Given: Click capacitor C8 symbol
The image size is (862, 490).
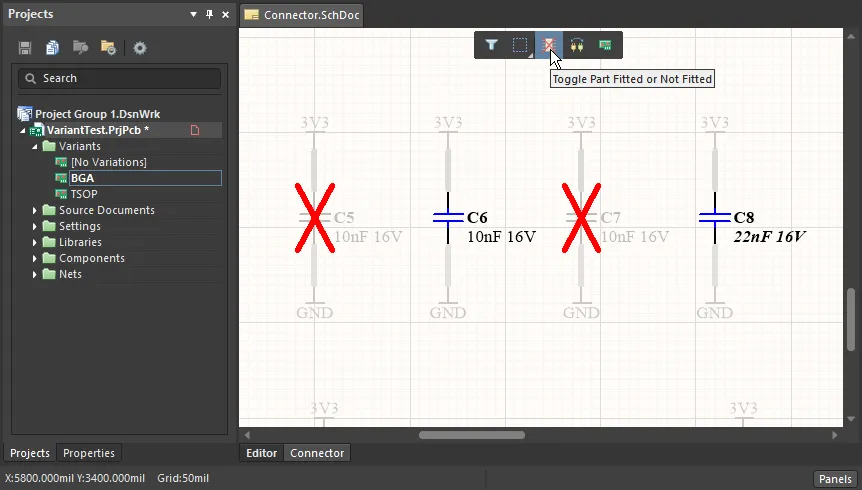Looking at the screenshot, I should (x=715, y=218).
